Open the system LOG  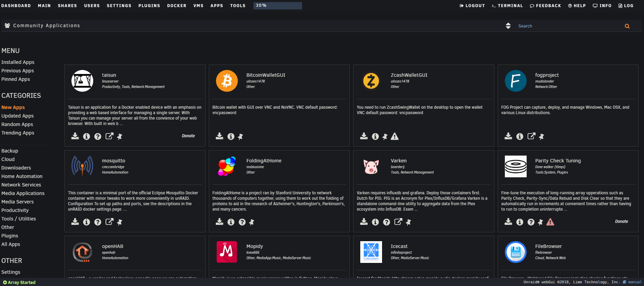[626, 6]
